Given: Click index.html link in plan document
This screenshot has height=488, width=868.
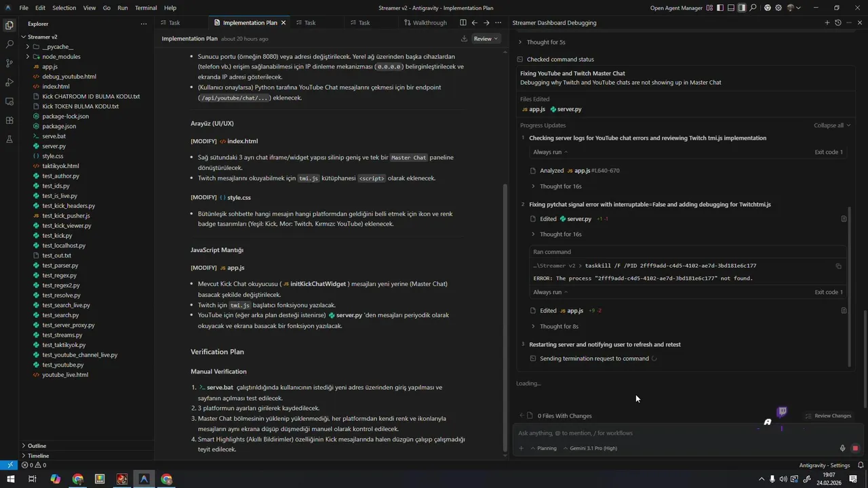Looking at the screenshot, I should click(x=239, y=141).
